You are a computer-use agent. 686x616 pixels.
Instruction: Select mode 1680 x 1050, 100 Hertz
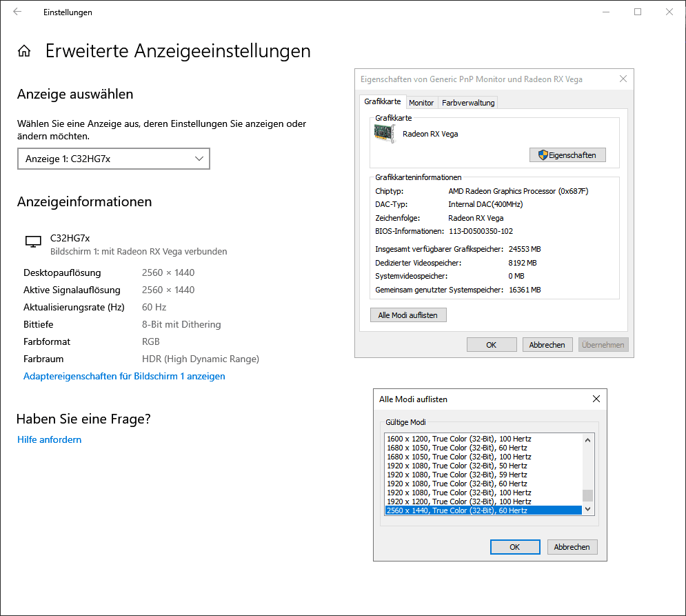coord(483,457)
